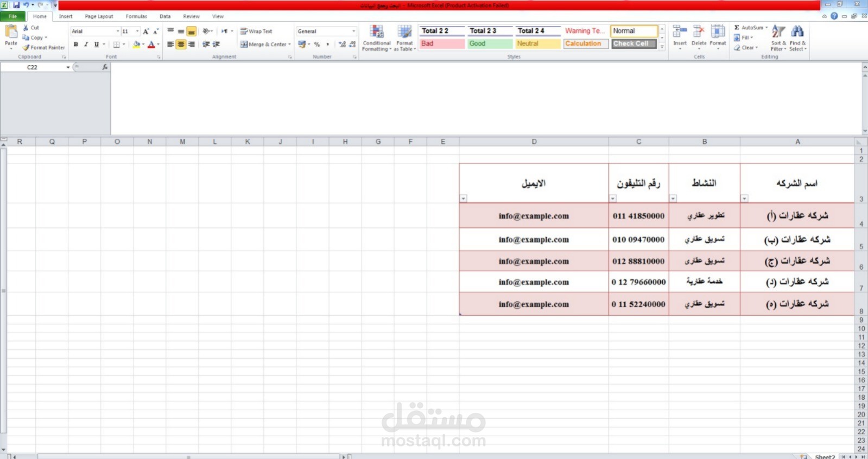Click the Fill Color bucket swatch
The image size is (868, 459).
point(136,44)
